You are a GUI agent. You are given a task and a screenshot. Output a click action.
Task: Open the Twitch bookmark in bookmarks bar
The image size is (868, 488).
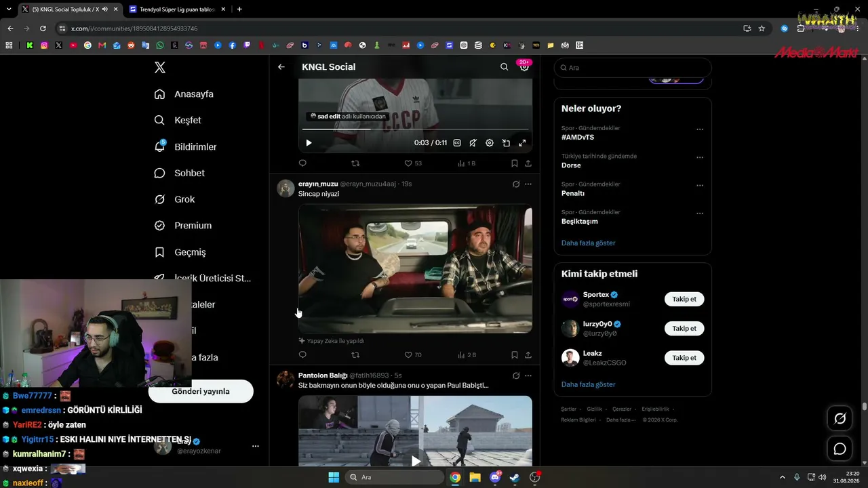point(246,45)
